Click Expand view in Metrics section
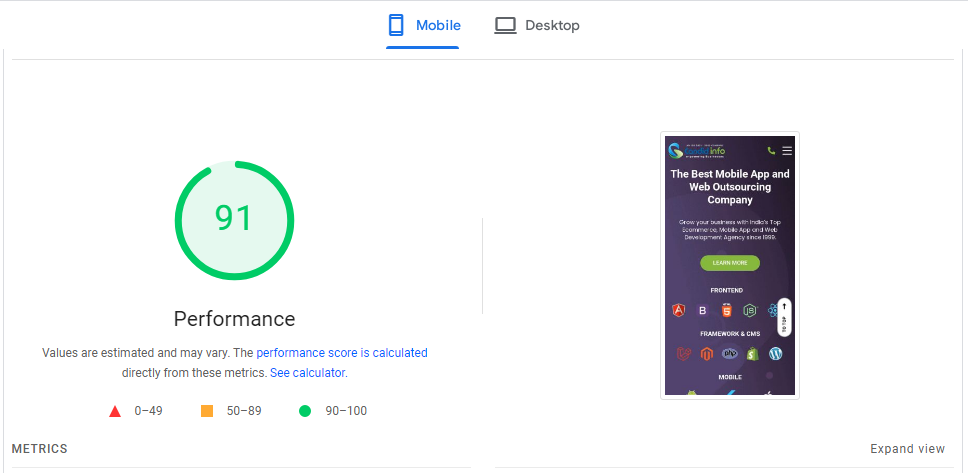 [907, 449]
